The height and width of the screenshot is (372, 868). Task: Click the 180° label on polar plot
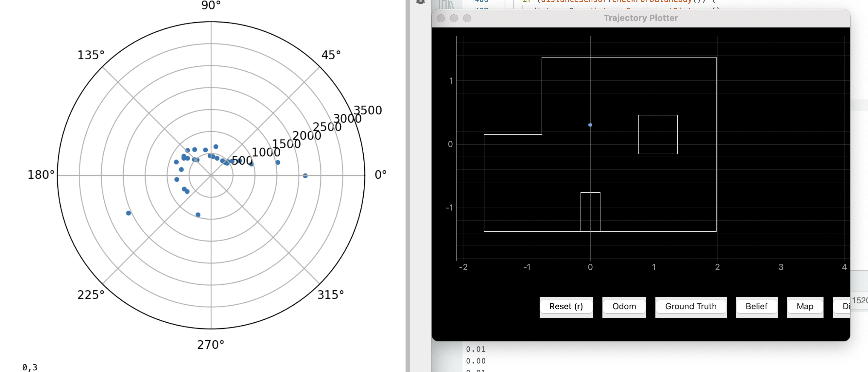tap(41, 175)
